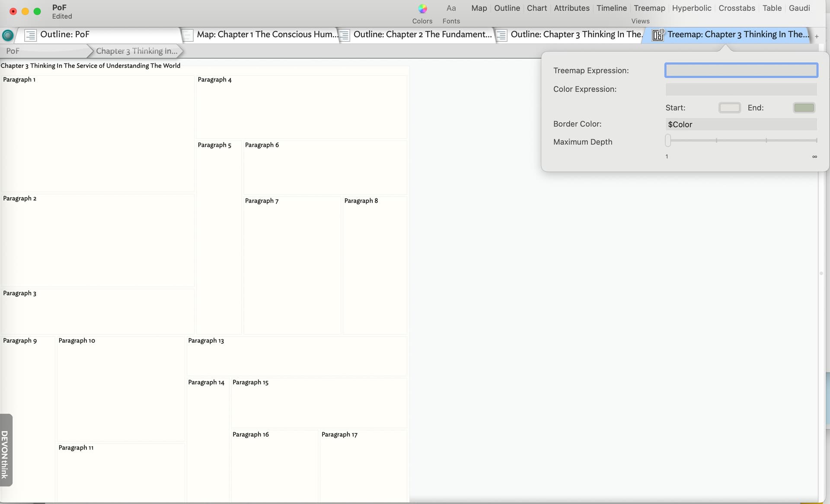The width and height of the screenshot is (830, 504).
Task: Switch to Map view
Action: coord(479,8)
